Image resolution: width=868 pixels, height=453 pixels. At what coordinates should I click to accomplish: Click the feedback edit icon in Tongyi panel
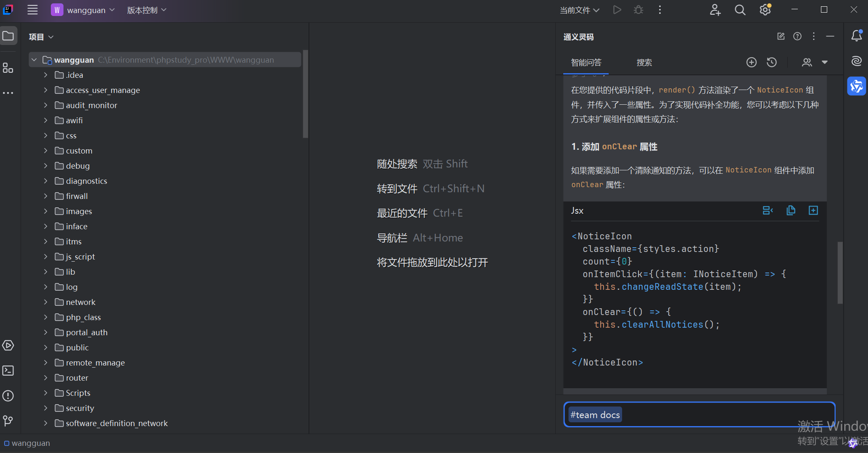click(x=781, y=37)
